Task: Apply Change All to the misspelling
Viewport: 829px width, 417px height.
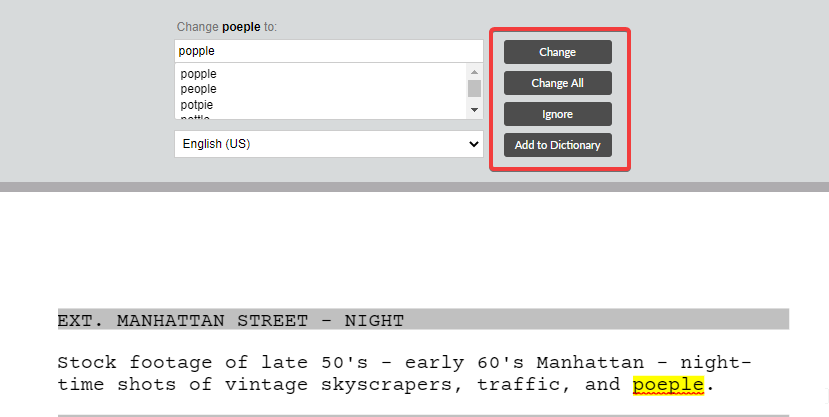Action: tap(557, 83)
